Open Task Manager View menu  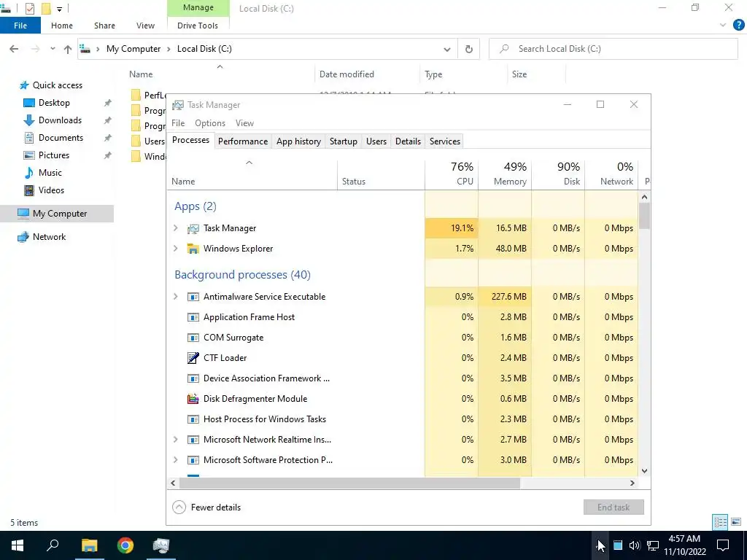coord(244,123)
